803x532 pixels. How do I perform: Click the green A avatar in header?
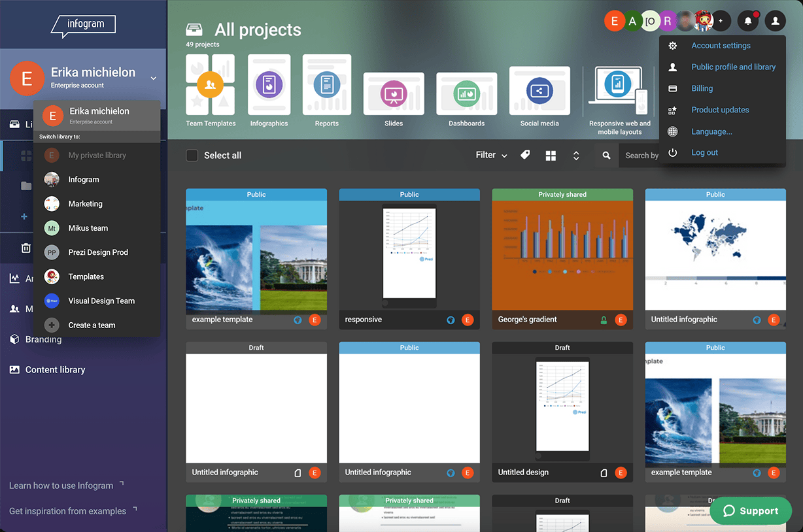(632, 21)
